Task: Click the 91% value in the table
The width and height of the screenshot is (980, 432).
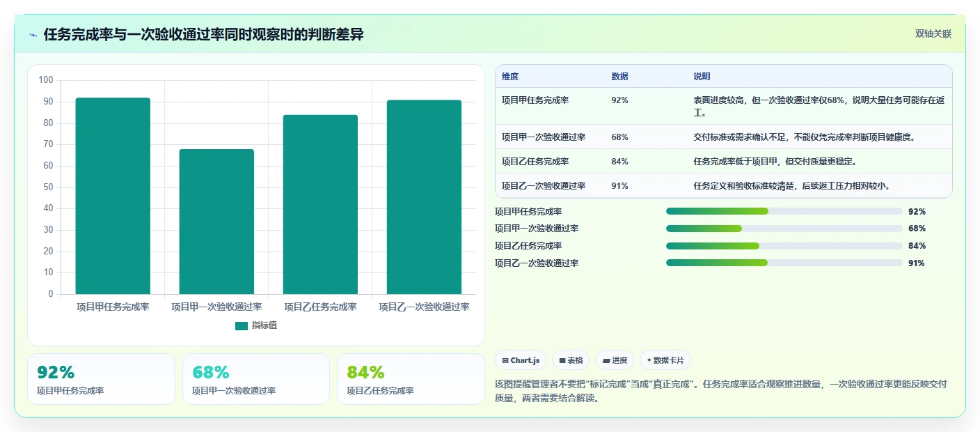Action: click(619, 185)
